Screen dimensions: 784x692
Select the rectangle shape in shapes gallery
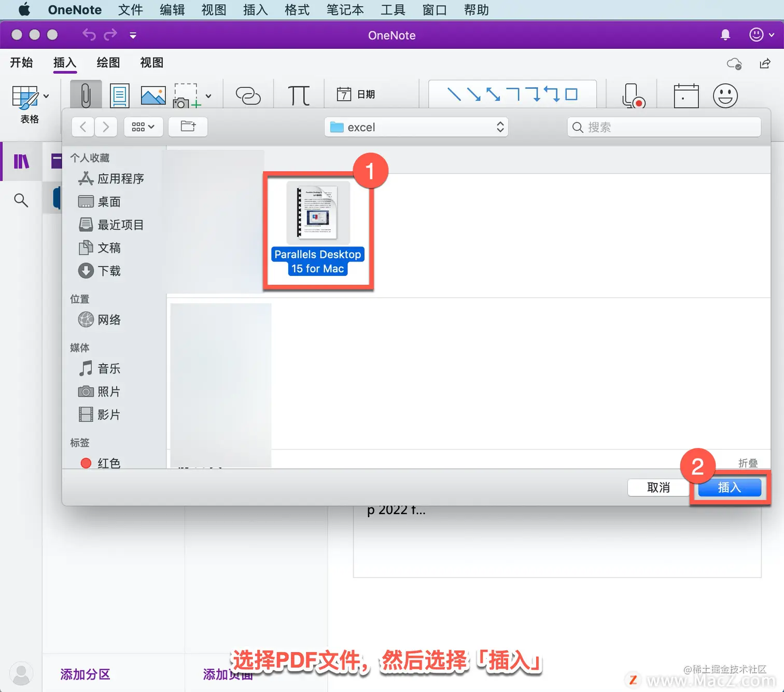pyautogui.click(x=571, y=94)
